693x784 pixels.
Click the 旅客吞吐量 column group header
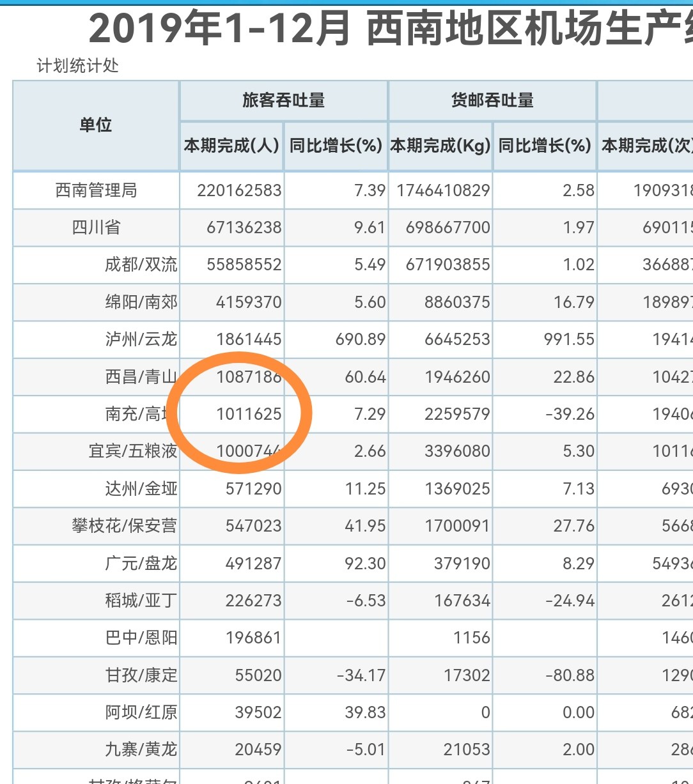pos(283,100)
